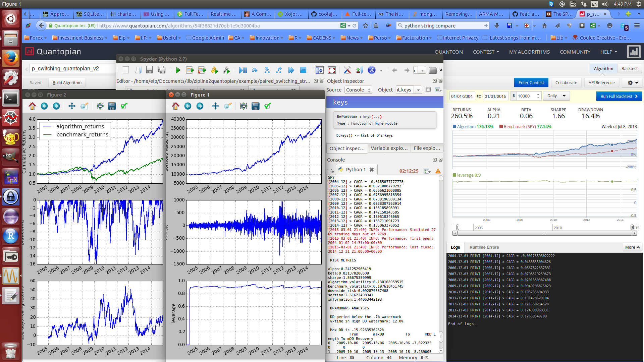The image size is (644, 362).
Task: Toggle Spyder fullscreen mode red-arrows icon
Action: (332, 70)
